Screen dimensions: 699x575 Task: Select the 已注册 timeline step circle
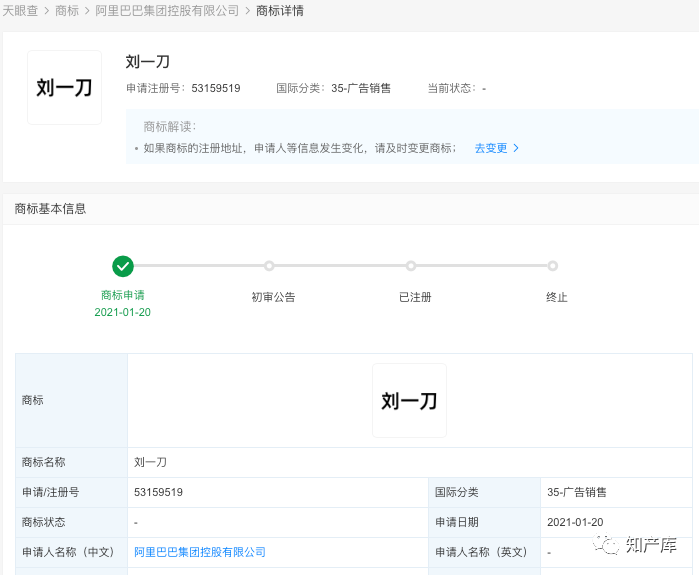[x=411, y=266]
